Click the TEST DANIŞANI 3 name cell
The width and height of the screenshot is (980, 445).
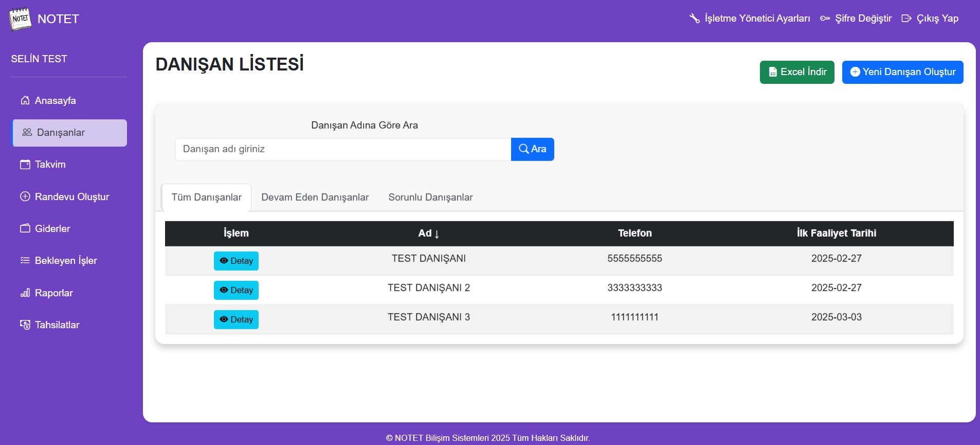(x=429, y=317)
